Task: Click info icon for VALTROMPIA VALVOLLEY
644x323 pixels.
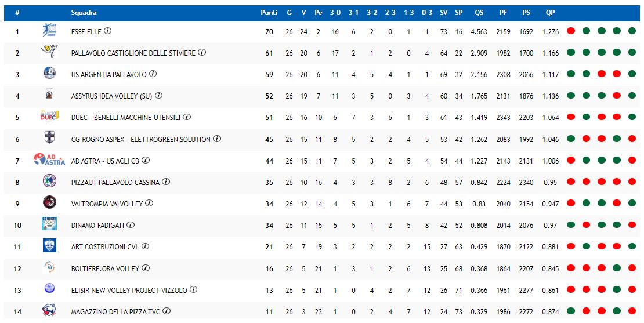Action: tap(149, 203)
